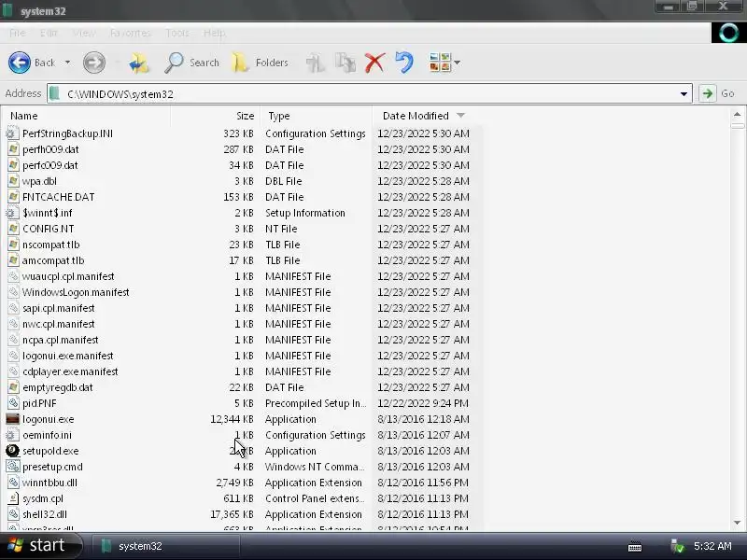Image resolution: width=747 pixels, height=560 pixels.
Task: Select the logonui.exe.manifest file name
Action: click(x=68, y=356)
